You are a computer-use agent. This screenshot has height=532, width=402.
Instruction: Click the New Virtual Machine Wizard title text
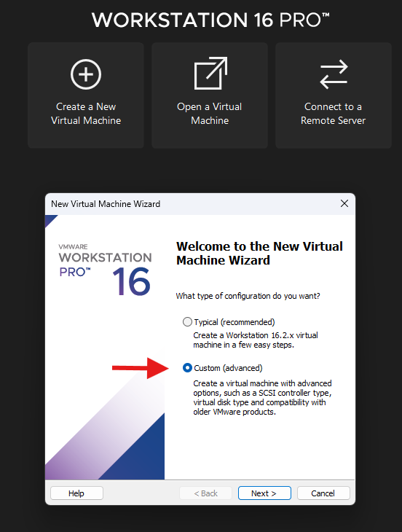tap(106, 204)
